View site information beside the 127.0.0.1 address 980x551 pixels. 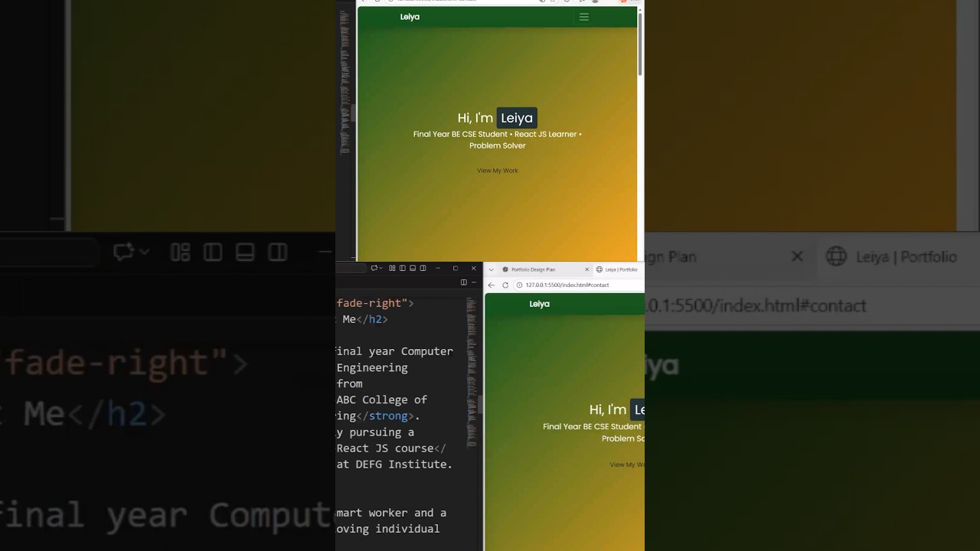(519, 285)
